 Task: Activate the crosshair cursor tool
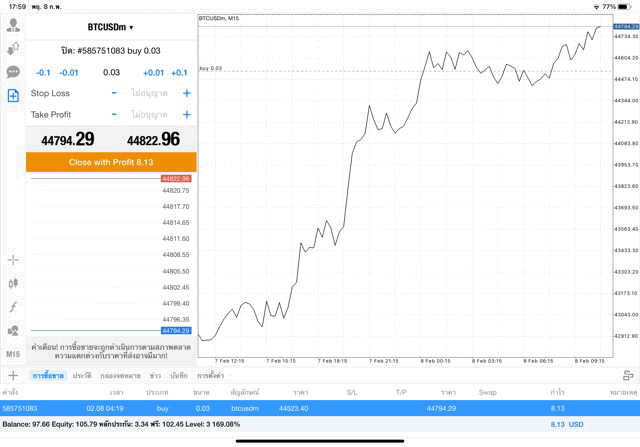click(x=13, y=260)
